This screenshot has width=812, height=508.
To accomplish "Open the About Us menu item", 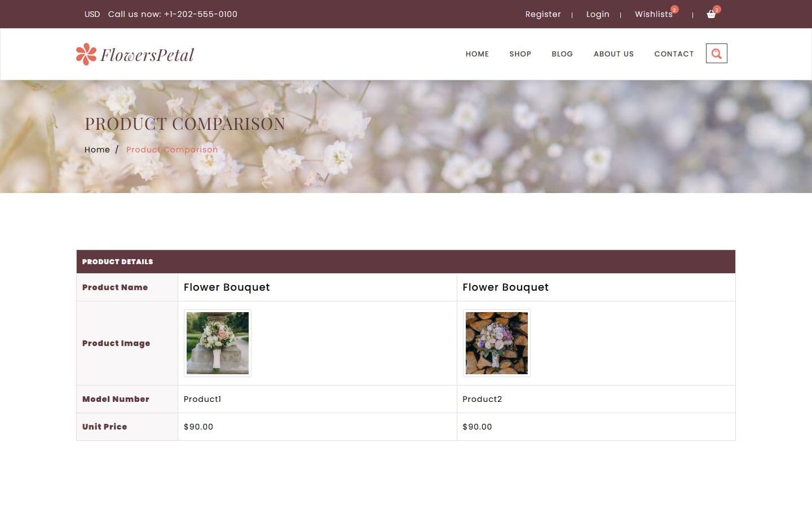I will tap(614, 54).
